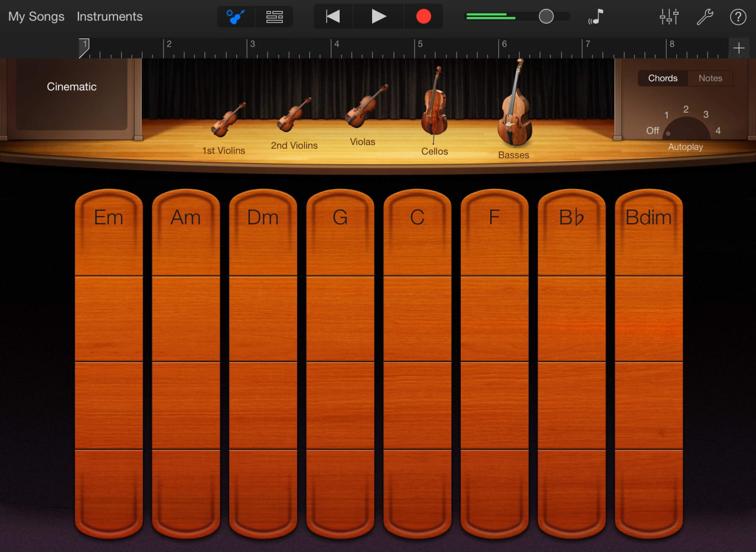Go to beginning of the song

click(x=333, y=17)
